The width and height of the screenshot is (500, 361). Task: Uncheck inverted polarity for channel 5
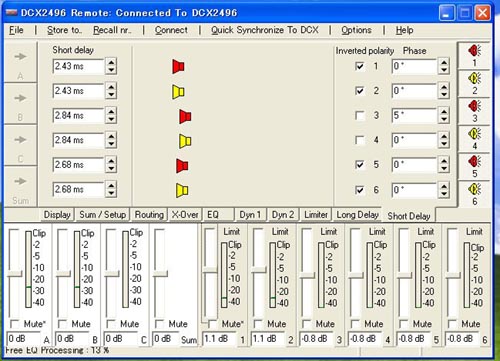click(359, 165)
